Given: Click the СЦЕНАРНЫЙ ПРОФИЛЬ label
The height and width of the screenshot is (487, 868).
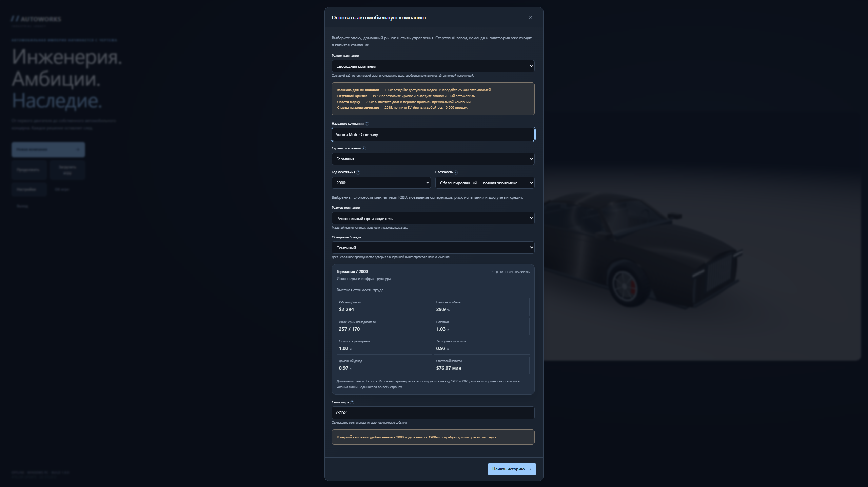Looking at the screenshot, I should 511,272.
